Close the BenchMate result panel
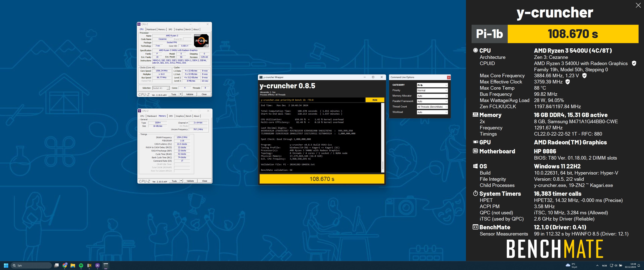The image size is (644, 270). (x=638, y=5)
